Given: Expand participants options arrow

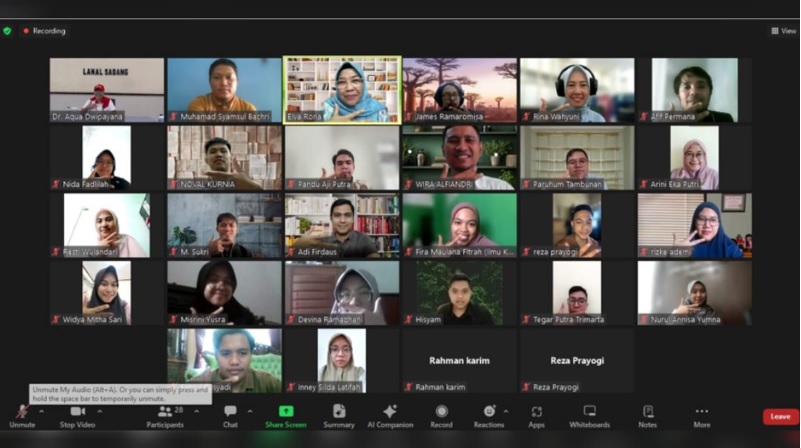Looking at the screenshot, I should click(x=194, y=411).
